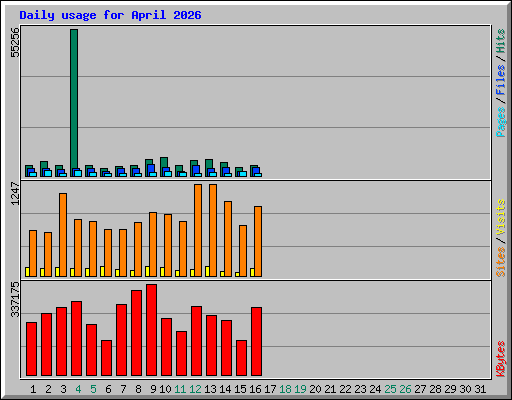Image resolution: width=512 pixels, height=400 pixels.
Task: Select the orange sites bar for day 13
Action: coord(213,230)
